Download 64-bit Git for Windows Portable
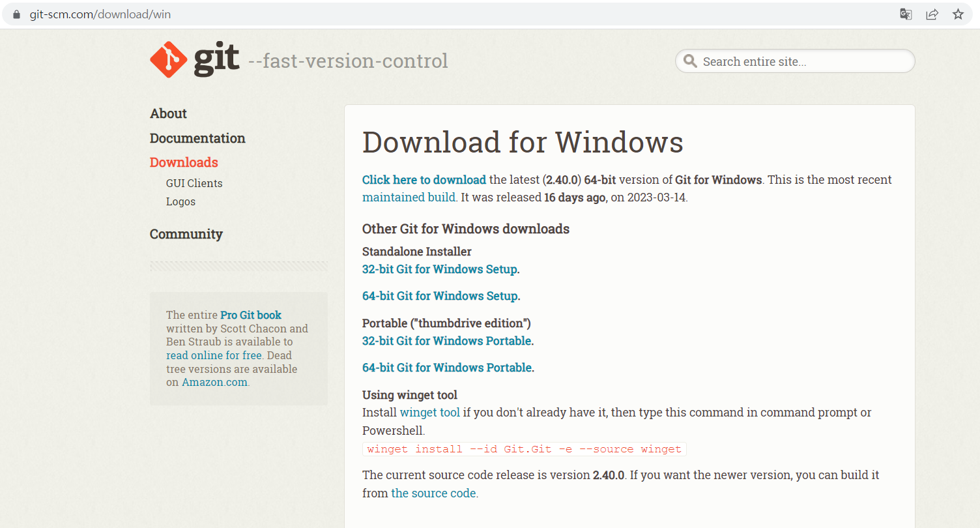 (x=447, y=368)
